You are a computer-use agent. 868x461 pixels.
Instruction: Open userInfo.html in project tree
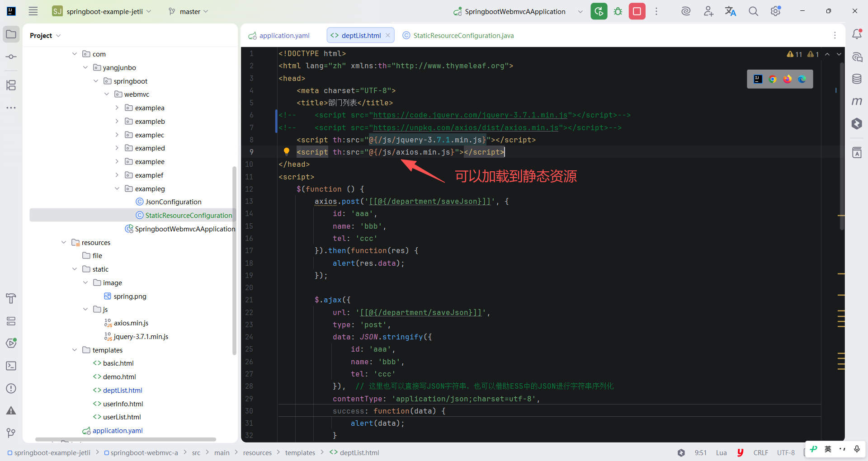[x=118, y=404]
